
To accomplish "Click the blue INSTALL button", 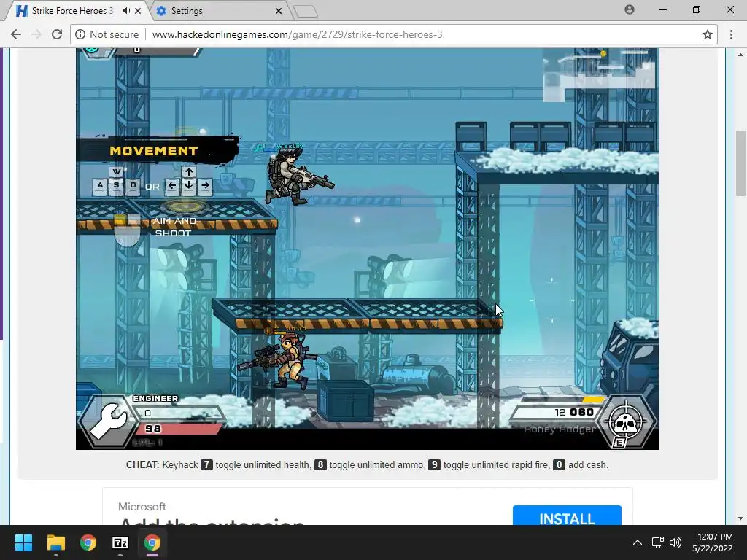I will pos(567,516).
